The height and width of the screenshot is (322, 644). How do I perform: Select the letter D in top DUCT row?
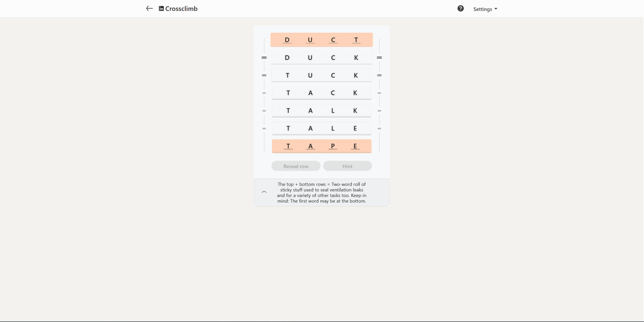click(x=287, y=40)
